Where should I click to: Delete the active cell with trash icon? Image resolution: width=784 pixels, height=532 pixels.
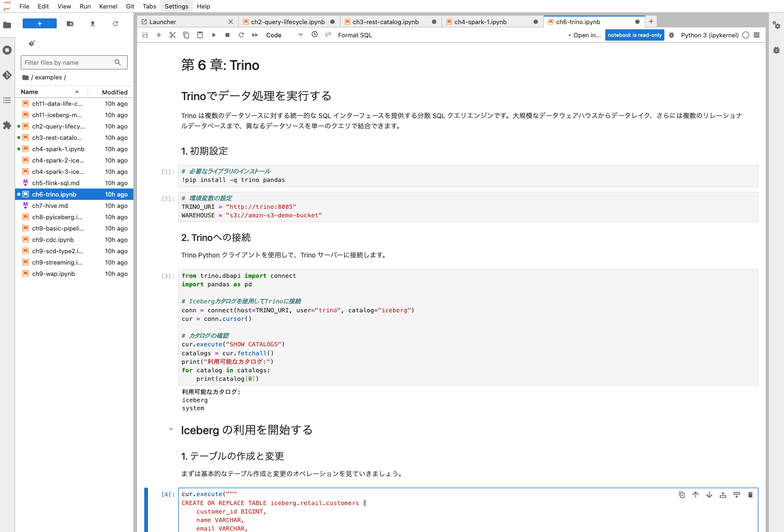[750, 495]
